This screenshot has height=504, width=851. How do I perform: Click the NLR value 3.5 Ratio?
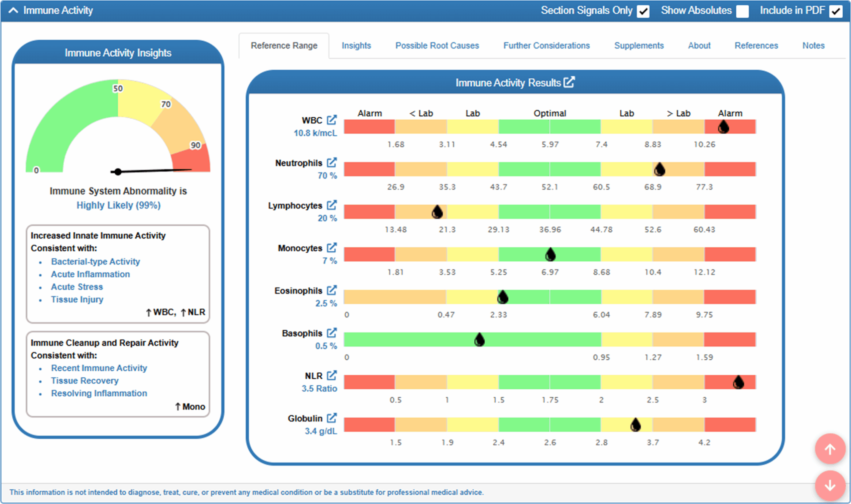[x=319, y=389]
